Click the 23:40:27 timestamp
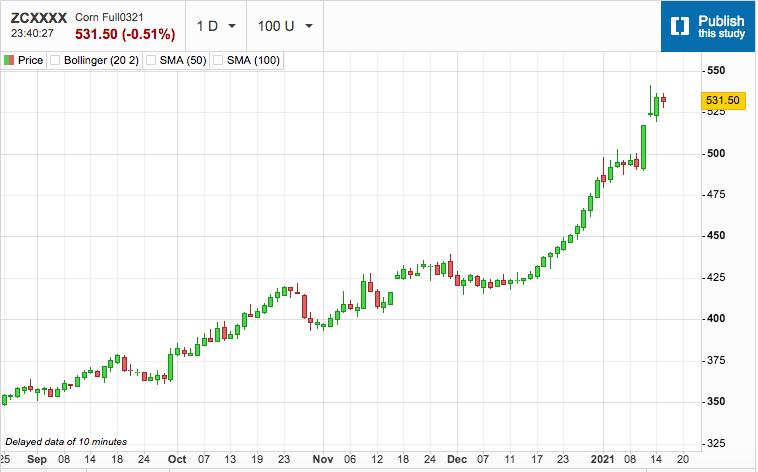The width and height of the screenshot is (758, 472). (32, 33)
